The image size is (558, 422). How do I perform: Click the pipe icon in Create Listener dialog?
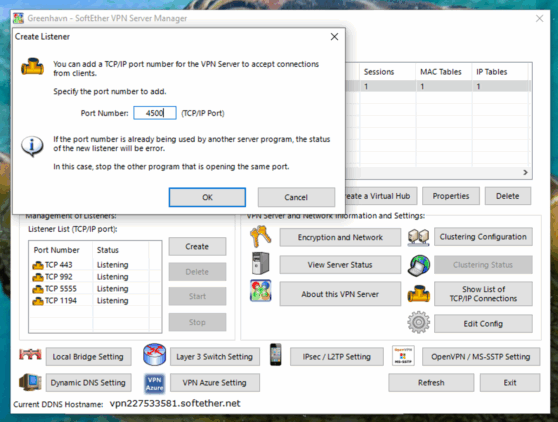point(32,67)
